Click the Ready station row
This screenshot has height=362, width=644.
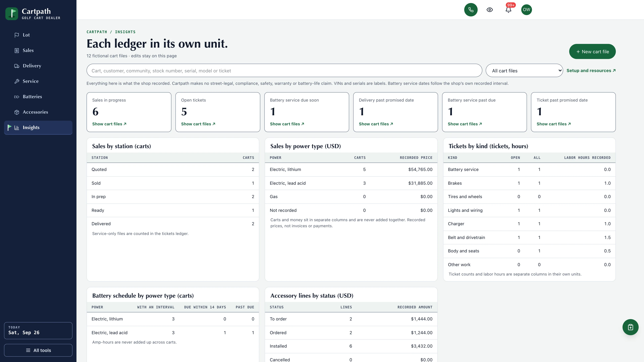click(173, 210)
